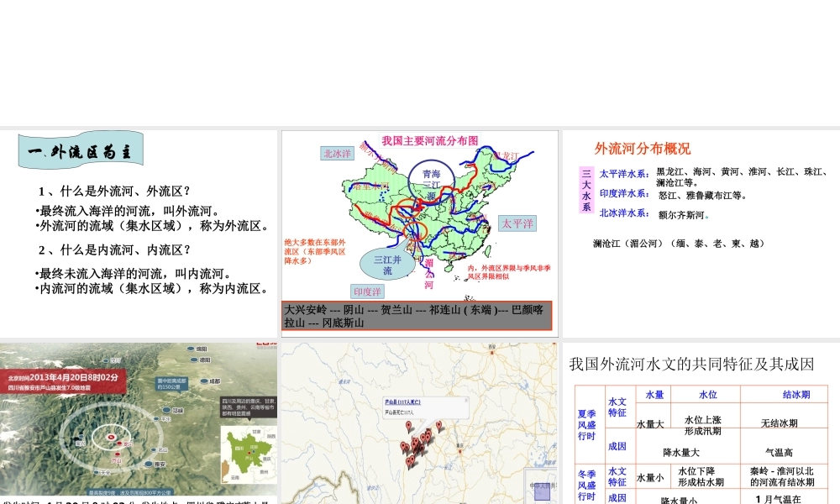The image size is (840, 504).
Task: Select the 北冰洋 label on river map
Action: coord(337,154)
